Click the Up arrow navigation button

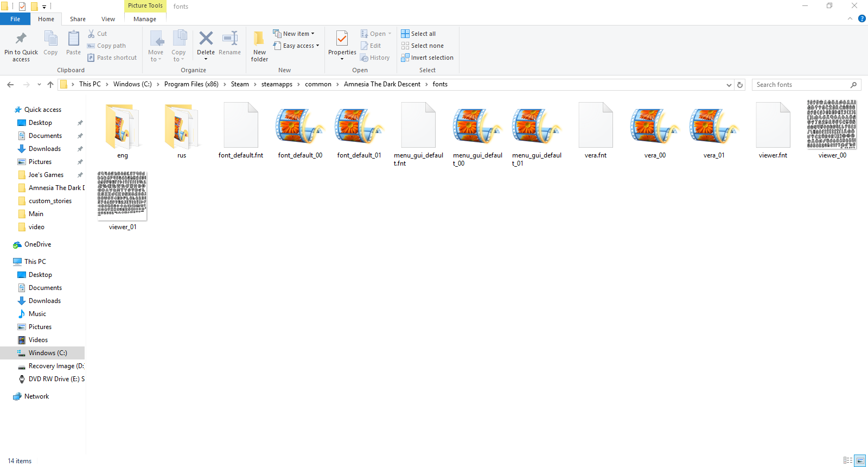pos(50,85)
